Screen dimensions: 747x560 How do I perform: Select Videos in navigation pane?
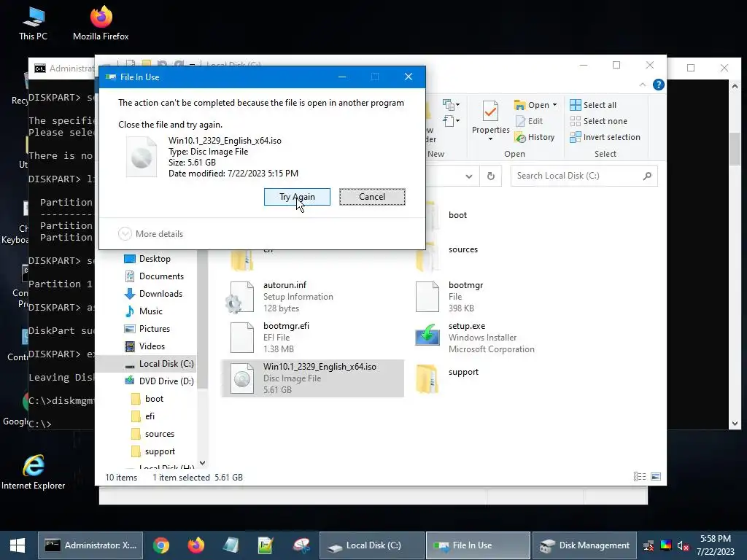tap(145, 346)
